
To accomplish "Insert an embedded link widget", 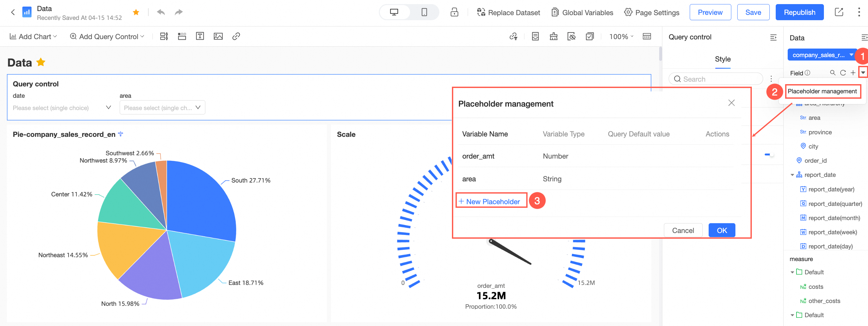I will click(x=236, y=37).
